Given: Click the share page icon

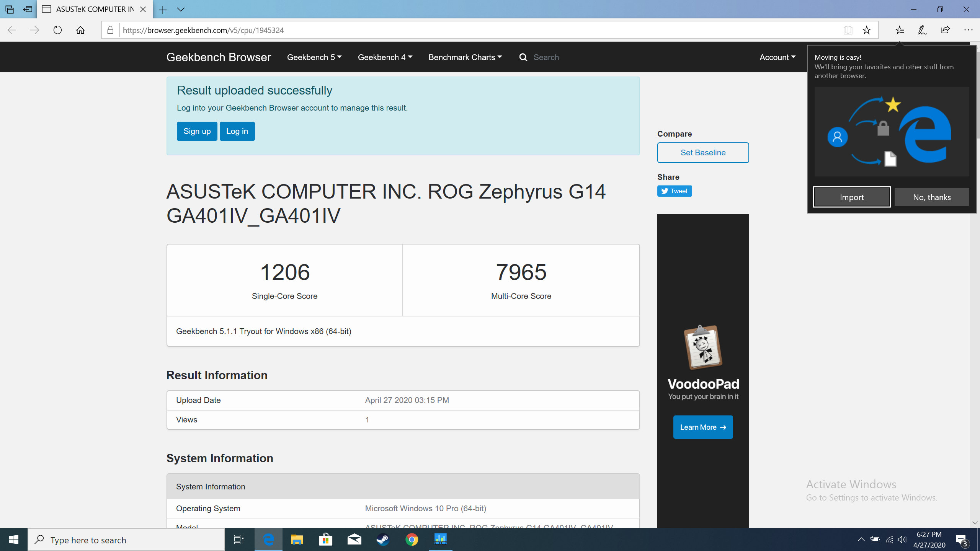Looking at the screenshot, I should pyautogui.click(x=945, y=30).
